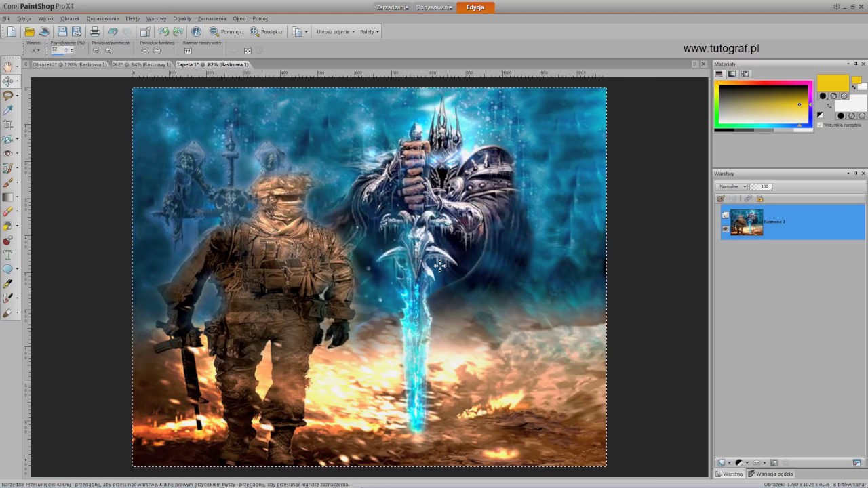Click the white background material swatch
The width and height of the screenshot is (868, 488).
click(x=851, y=102)
